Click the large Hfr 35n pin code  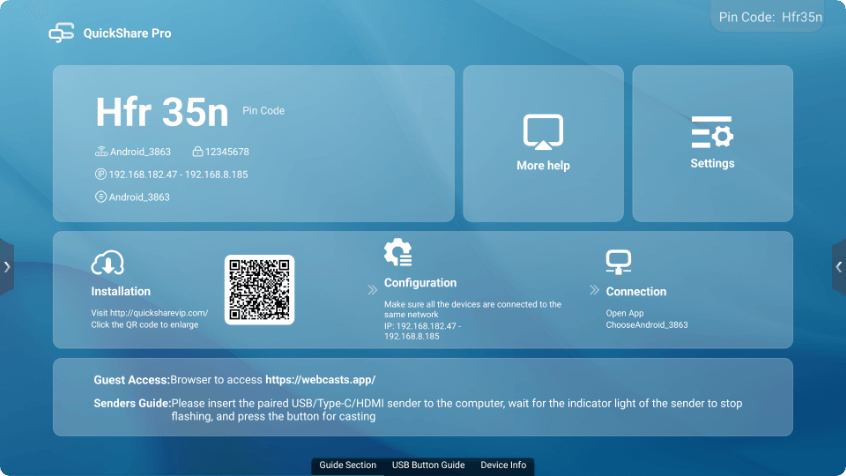pyautogui.click(x=162, y=112)
